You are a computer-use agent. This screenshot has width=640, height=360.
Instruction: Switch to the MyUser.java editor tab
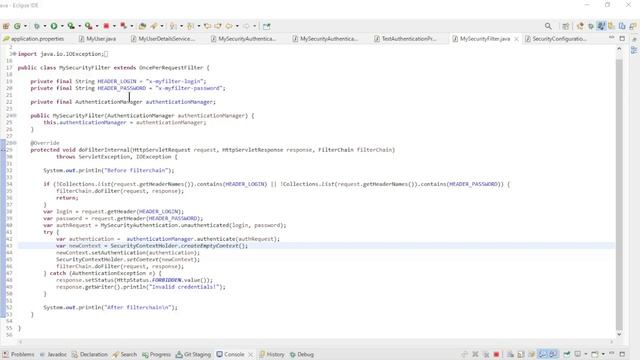(x=98, y=39)
